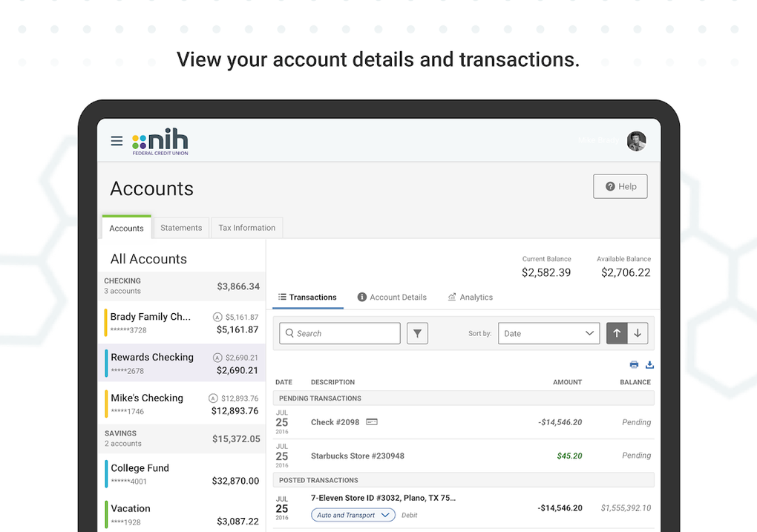Image resolution: width=757 pixels, height=532 pixels.
Task: Click in the Search transactions field
Action: (x=340, y=333)
